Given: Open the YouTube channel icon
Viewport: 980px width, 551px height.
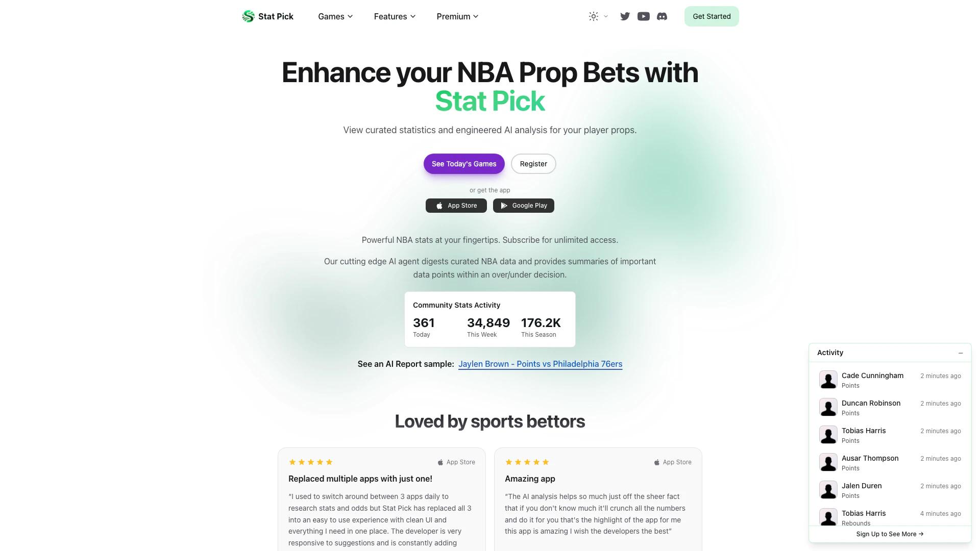Looking at the screenshot, I should click(x=643, y=16).
